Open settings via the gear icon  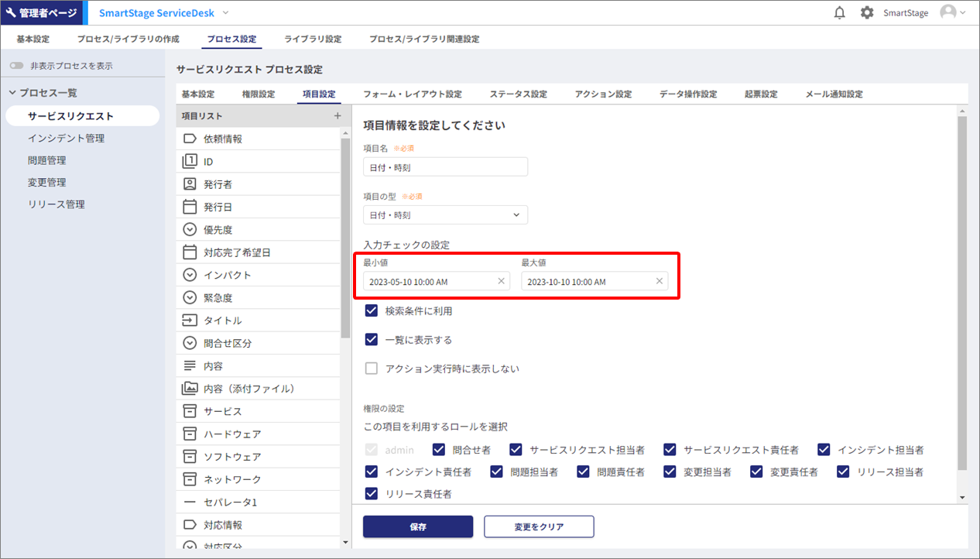(x=867, y=13)
